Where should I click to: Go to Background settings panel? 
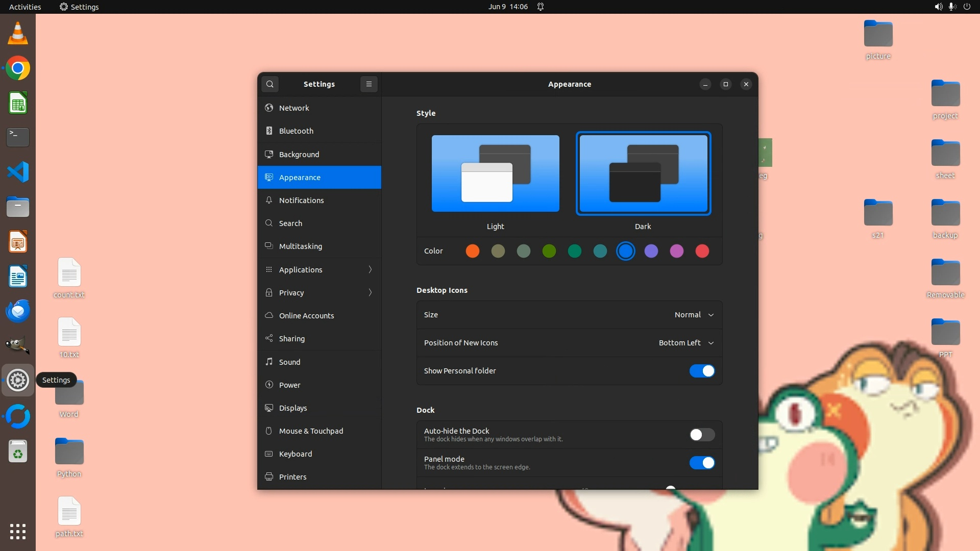(x=299, y=154)
